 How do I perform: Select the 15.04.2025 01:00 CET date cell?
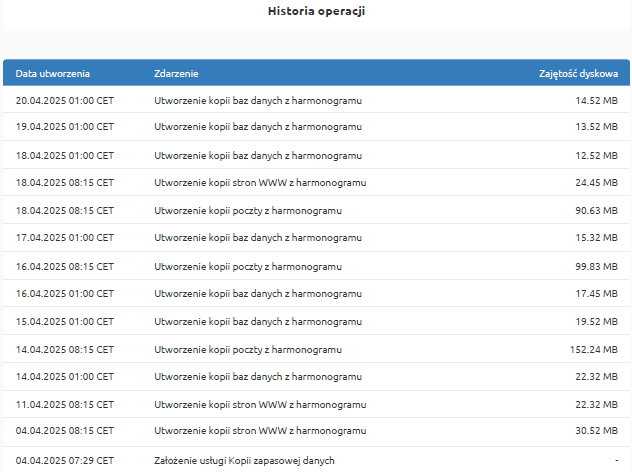pos(65,322)
